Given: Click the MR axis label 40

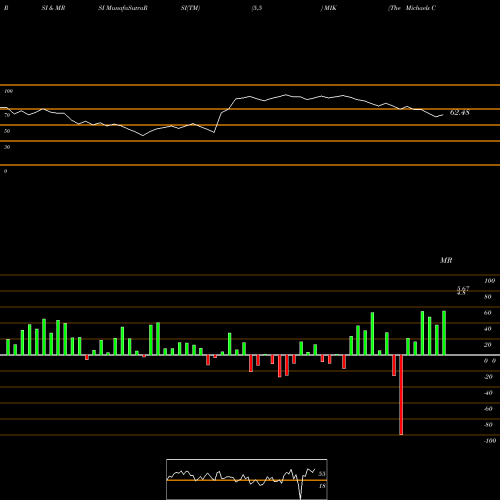Looking at the screenshot, I should tap(488, 329).
